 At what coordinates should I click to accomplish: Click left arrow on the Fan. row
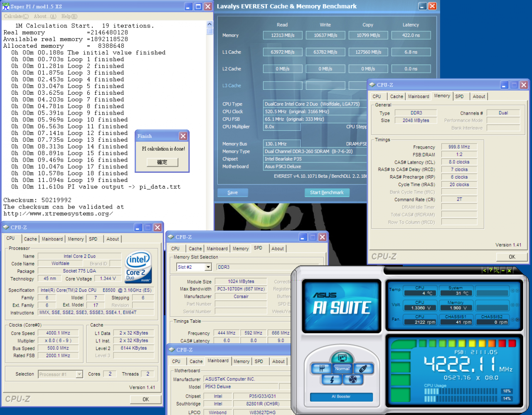point(513,319)
